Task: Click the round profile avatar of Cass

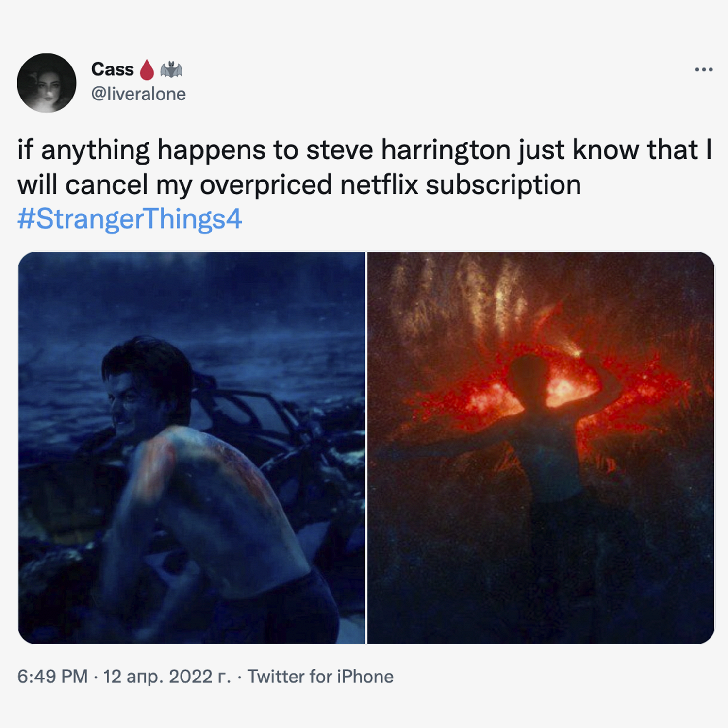Action: tap(47, 83)
